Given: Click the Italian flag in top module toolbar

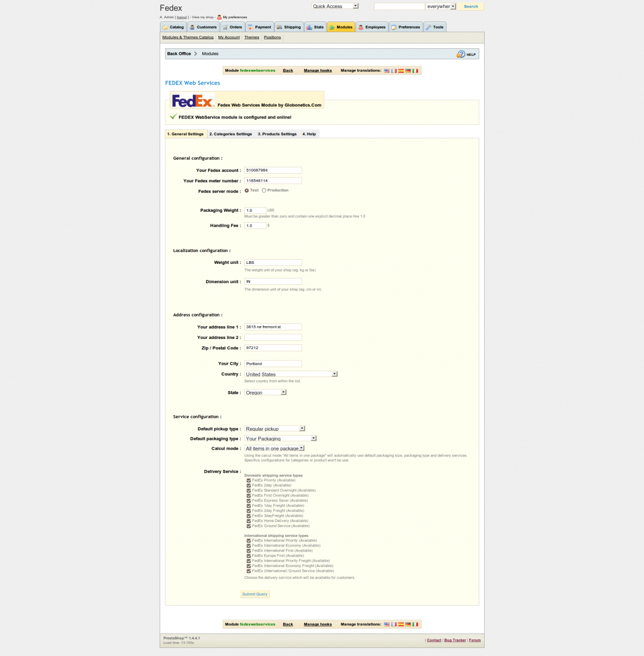Looking at the screenshot, I should [415, 71].
